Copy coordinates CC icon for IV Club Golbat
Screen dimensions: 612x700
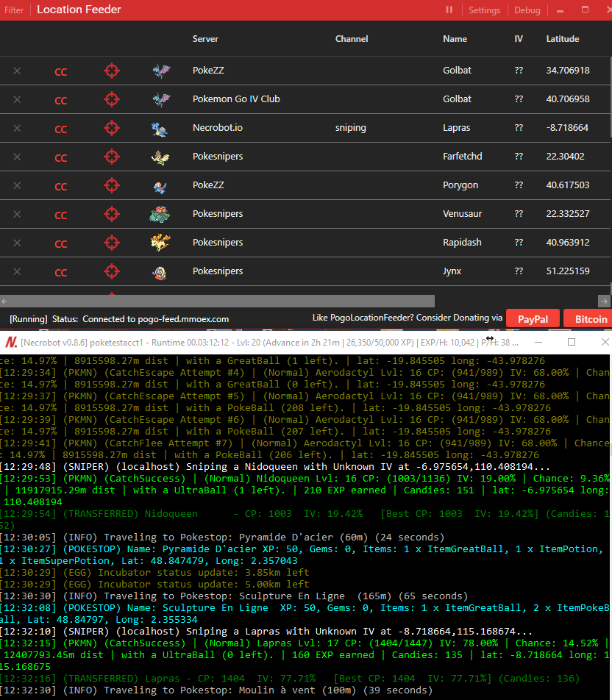click(61, 101)
